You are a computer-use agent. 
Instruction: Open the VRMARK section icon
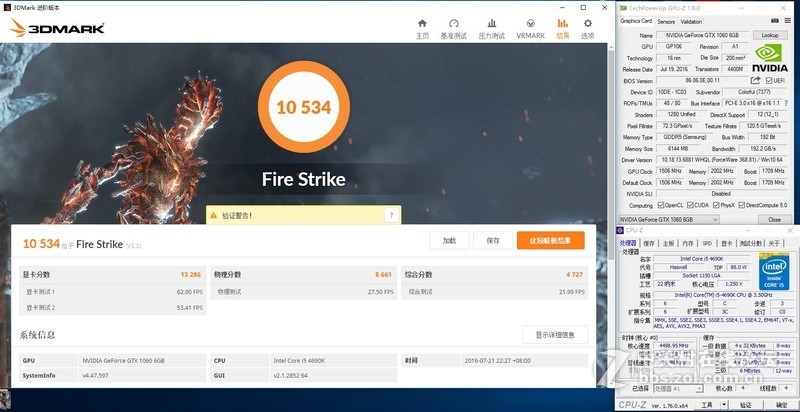[531, 23]
